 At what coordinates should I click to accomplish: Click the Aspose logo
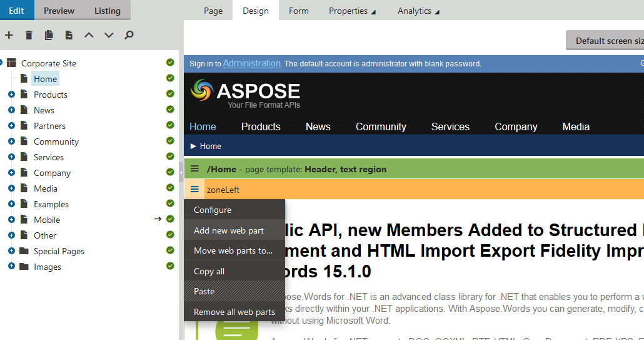[246, 94]
